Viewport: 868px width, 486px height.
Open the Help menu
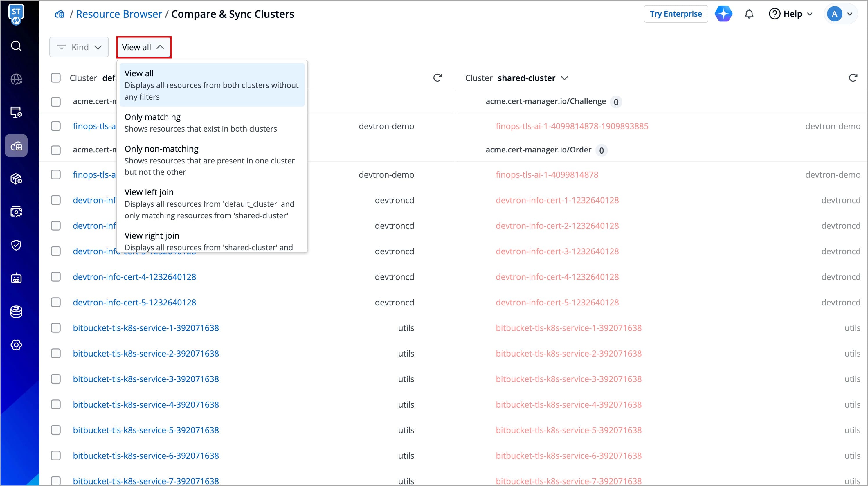pyautogui.click(x=790, y=14)
